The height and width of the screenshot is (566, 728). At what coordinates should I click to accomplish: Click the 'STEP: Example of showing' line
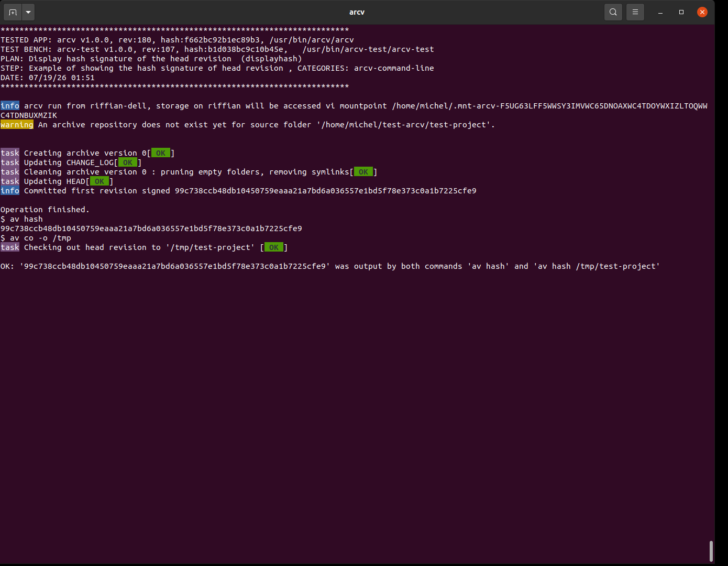pos(217,68)
